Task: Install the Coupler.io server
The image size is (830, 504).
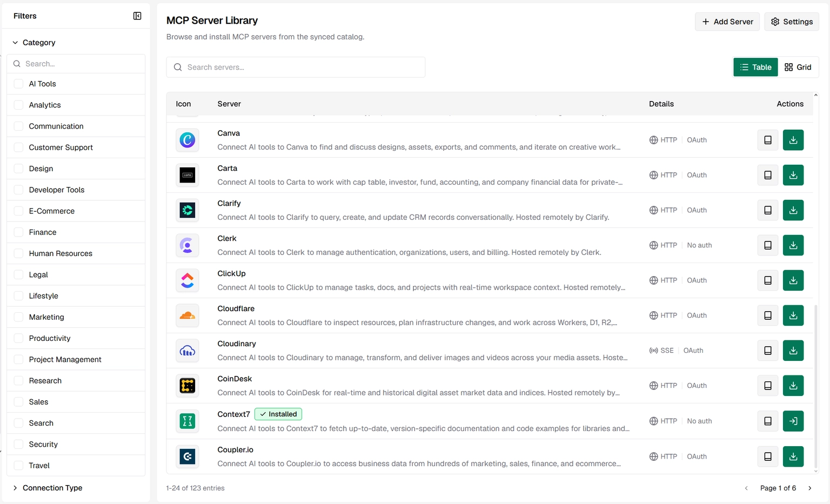Action: tap(793, 456)
